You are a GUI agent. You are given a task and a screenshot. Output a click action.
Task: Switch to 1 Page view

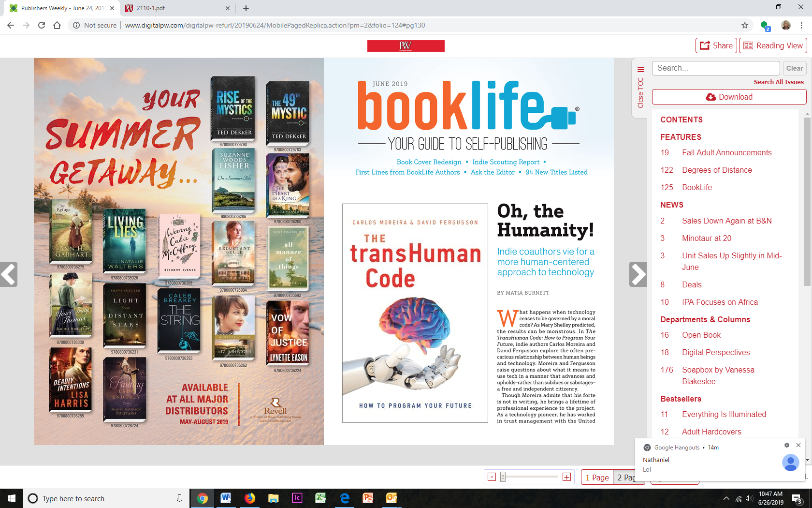597,478
